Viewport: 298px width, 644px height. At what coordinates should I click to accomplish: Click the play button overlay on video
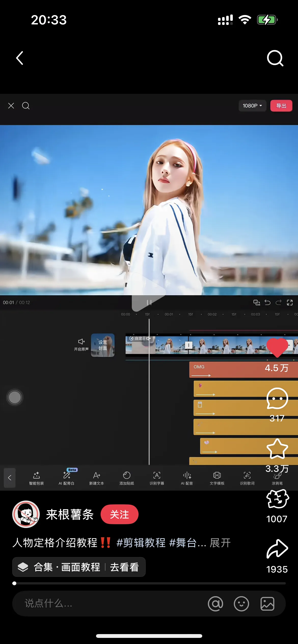149,292
